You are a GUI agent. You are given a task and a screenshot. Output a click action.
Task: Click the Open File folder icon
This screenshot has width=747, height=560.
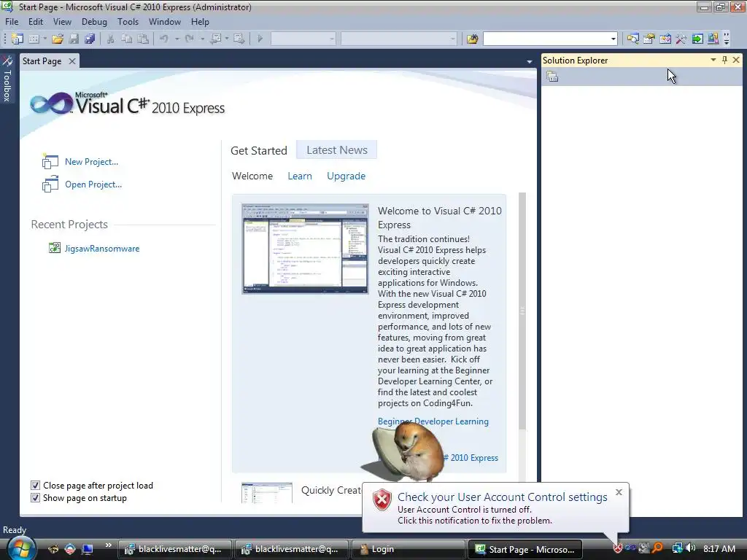(58, 39)
